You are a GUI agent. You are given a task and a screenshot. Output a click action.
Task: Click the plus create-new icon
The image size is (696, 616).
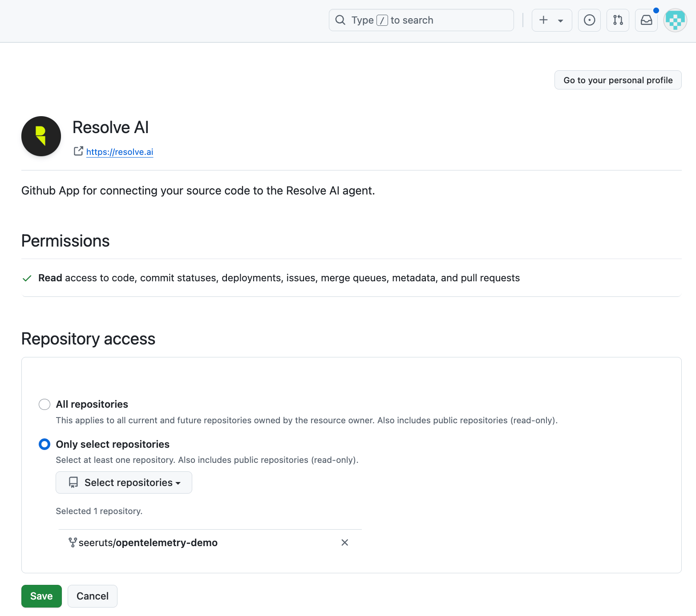(543, 20)
